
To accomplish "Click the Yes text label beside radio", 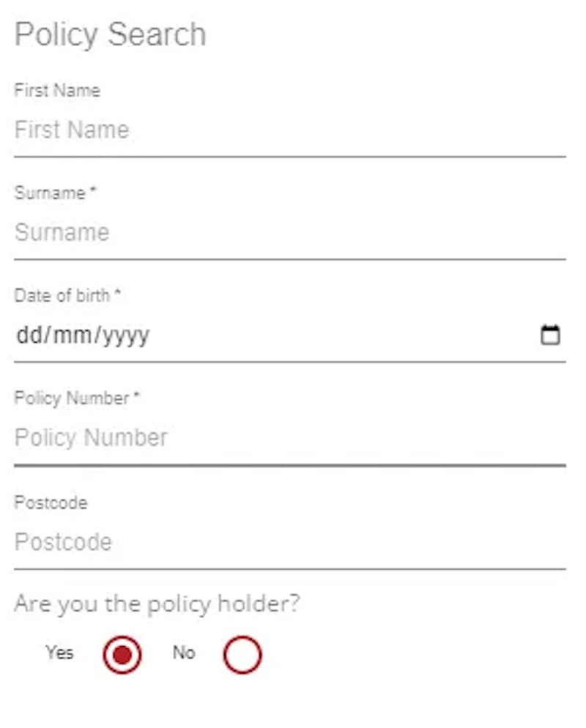I will pos(59,653).
